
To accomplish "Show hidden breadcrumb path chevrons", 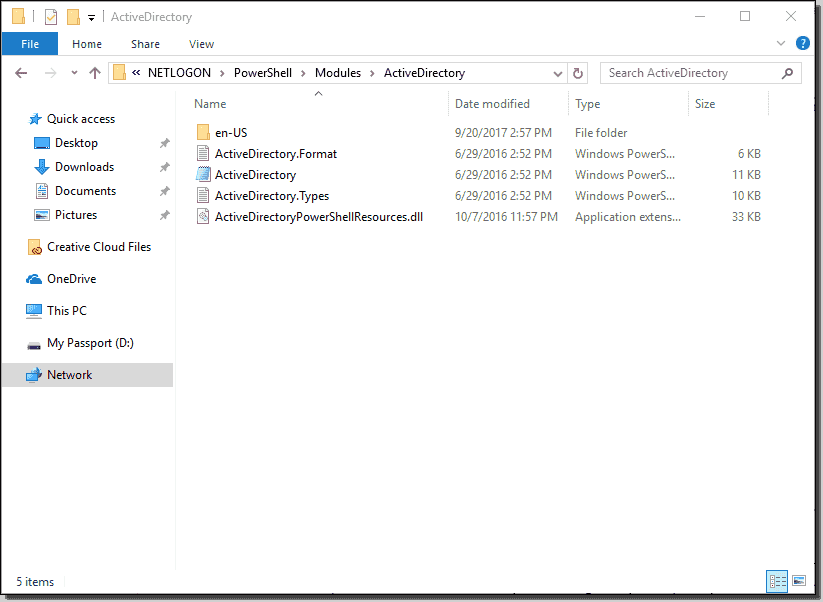I will pyautogui.click(x=136, y=73).
